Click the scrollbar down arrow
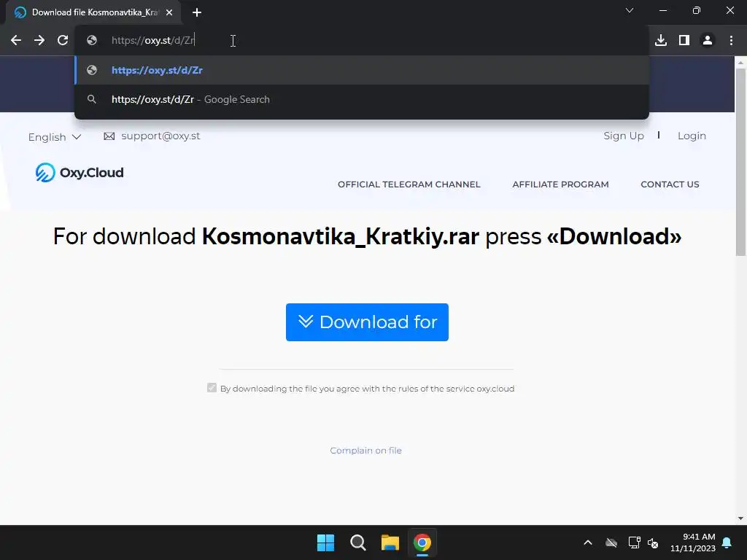 pos(740,518)
